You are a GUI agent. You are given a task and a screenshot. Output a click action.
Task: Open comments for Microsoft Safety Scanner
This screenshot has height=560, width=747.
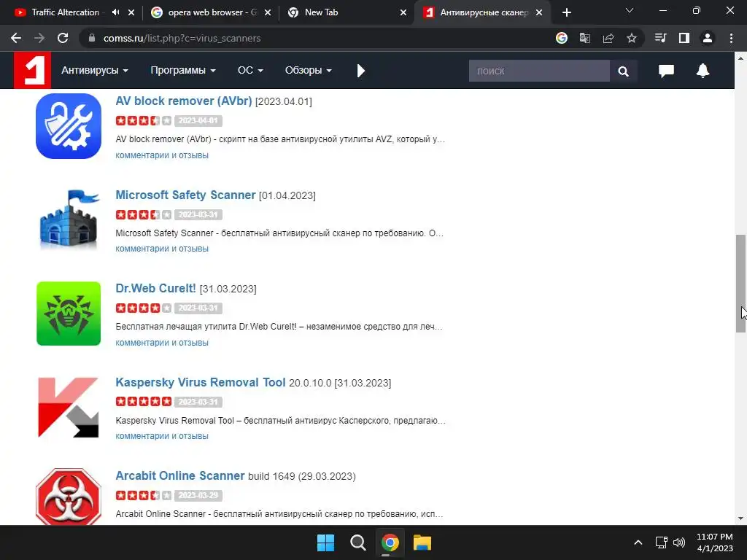point(162,249)
